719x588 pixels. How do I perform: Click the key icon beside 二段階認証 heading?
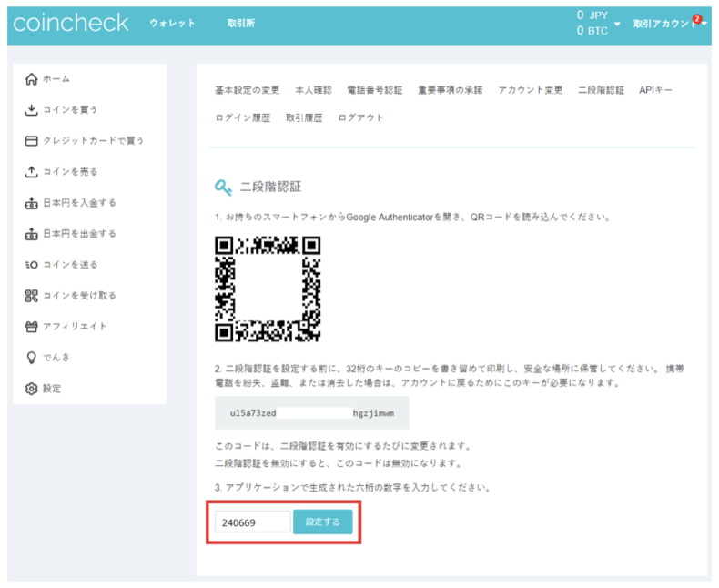(x=223, y=188)
